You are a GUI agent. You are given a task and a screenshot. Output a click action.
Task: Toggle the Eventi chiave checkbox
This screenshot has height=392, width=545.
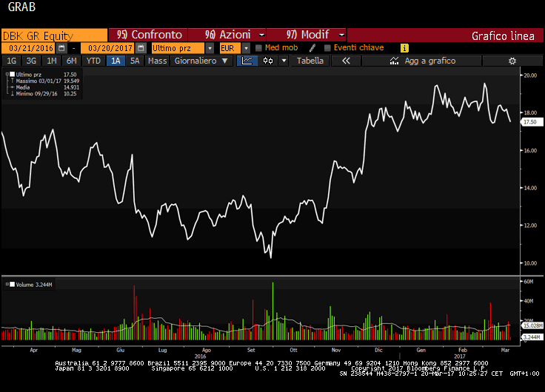(327, 47)
